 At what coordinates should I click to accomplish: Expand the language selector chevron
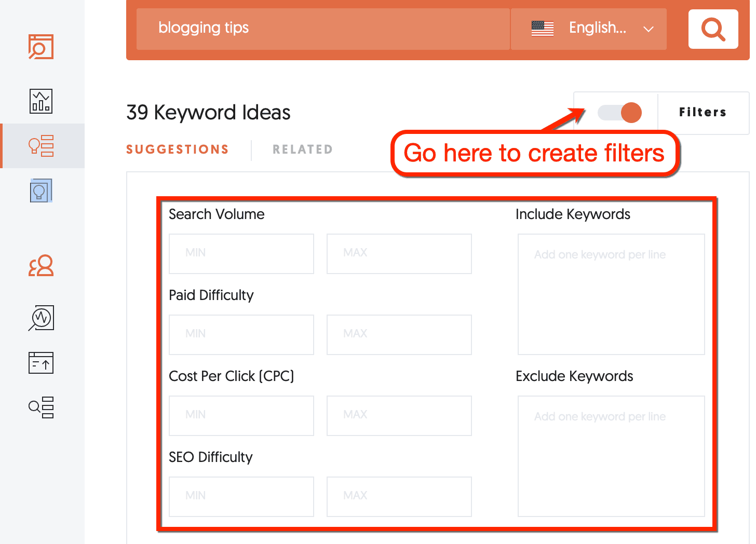pyautogui.click(x=649, y=30)
